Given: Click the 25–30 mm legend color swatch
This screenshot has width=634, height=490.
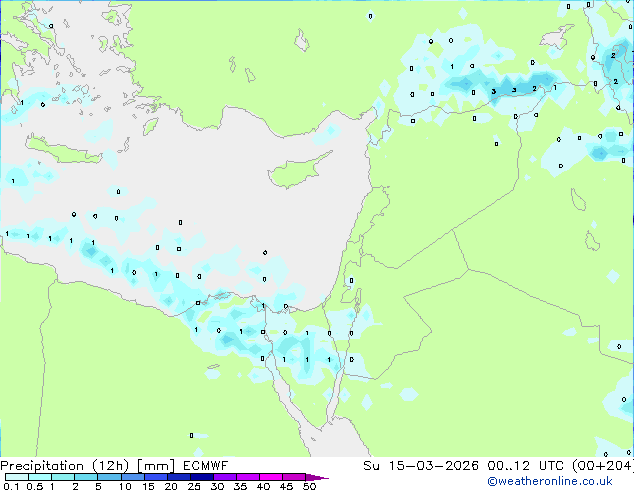Looking at the screenshot, I should coord(202,477).
